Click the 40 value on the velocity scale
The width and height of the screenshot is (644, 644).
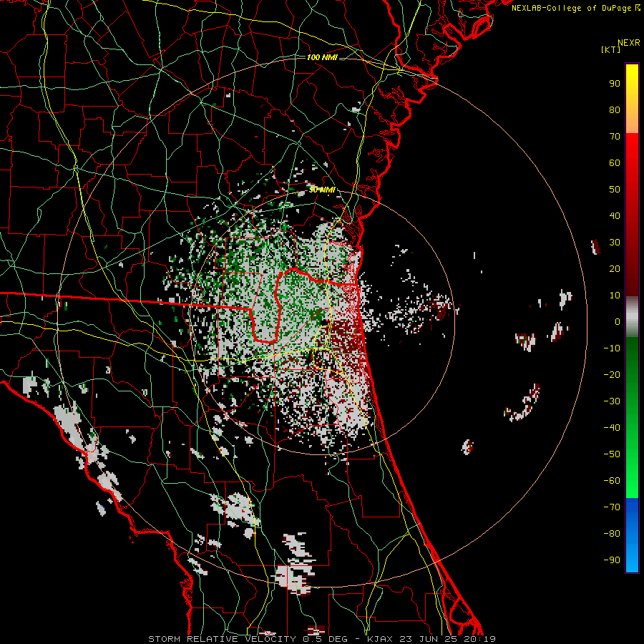(615, 216)
